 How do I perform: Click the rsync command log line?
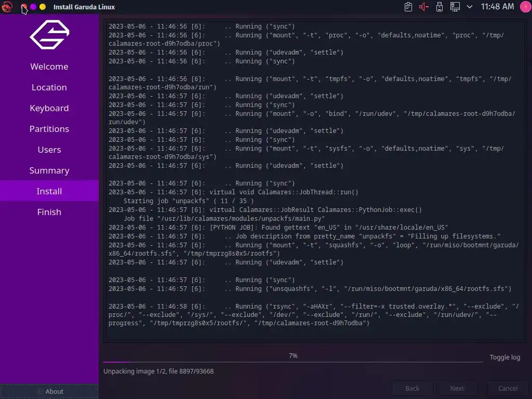pyautogui.click(x=313, y=314)
